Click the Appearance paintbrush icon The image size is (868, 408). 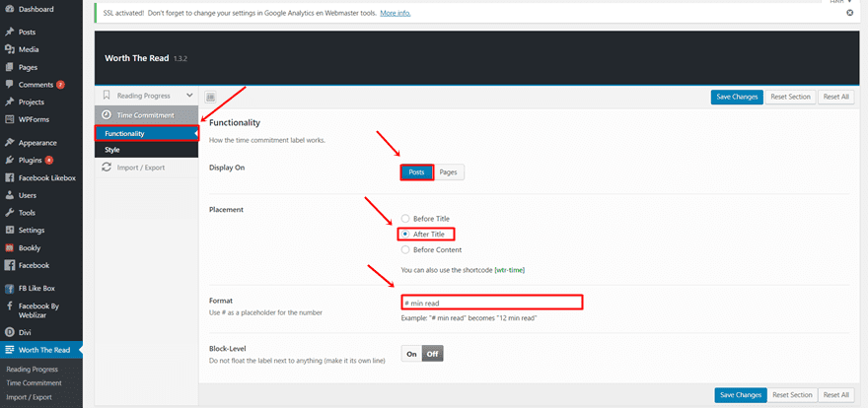coord(10,143)
